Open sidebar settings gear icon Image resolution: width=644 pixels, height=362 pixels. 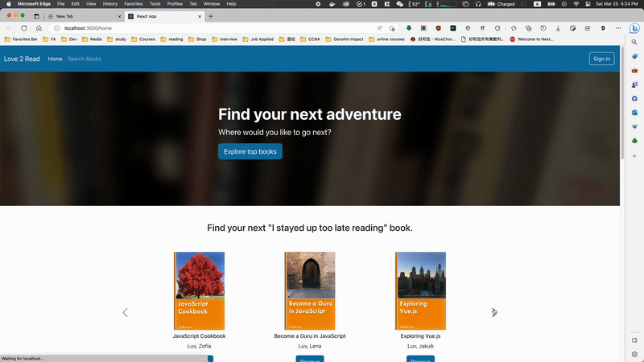(x=634, y=354)
